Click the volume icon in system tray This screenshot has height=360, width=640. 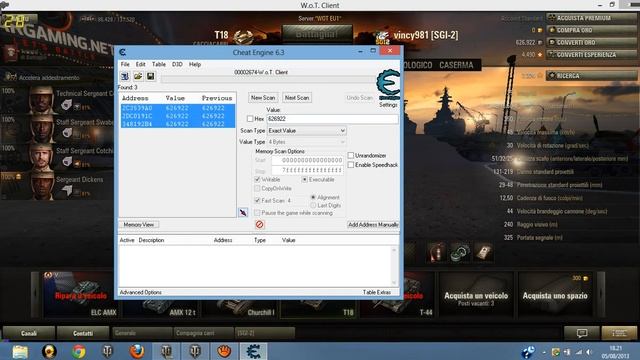(589, 352)
